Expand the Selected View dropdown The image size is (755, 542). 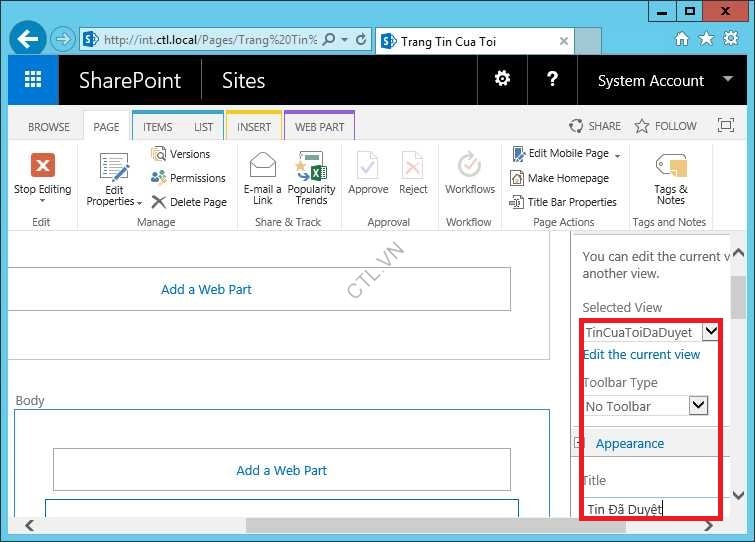(710, 331)
